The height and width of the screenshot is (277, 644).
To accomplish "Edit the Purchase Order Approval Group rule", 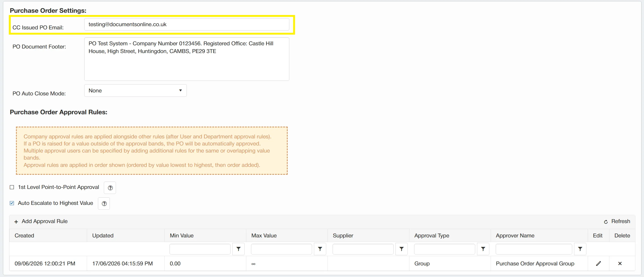I will coord(598,264).
